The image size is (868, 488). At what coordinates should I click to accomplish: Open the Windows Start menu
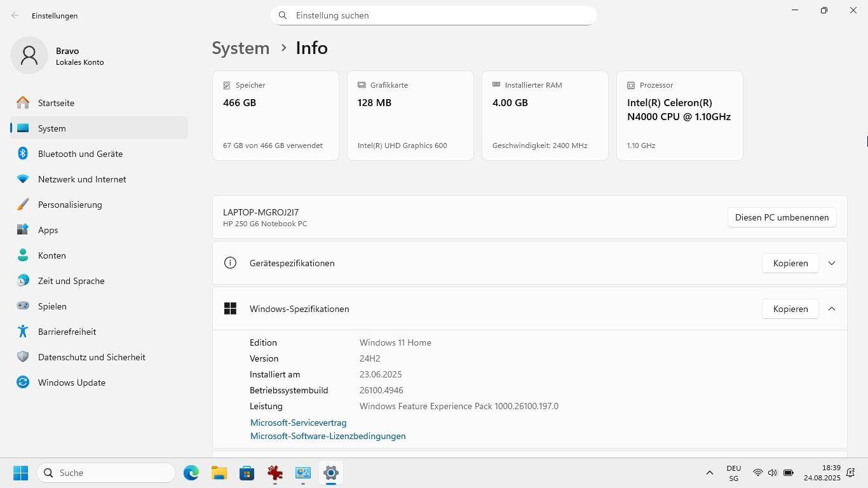tap(20, 473)
